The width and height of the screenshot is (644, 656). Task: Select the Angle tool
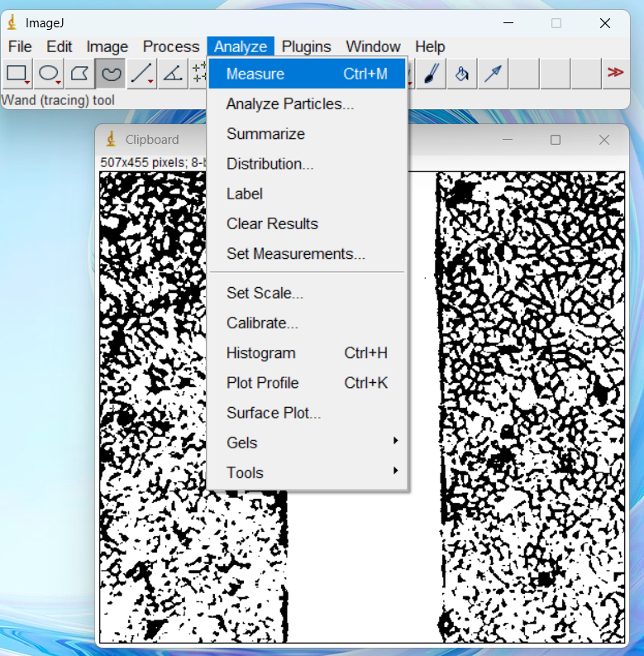173,74
